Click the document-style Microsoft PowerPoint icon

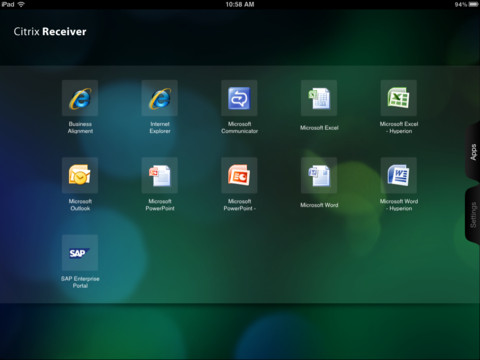click(x=160, y=175)
